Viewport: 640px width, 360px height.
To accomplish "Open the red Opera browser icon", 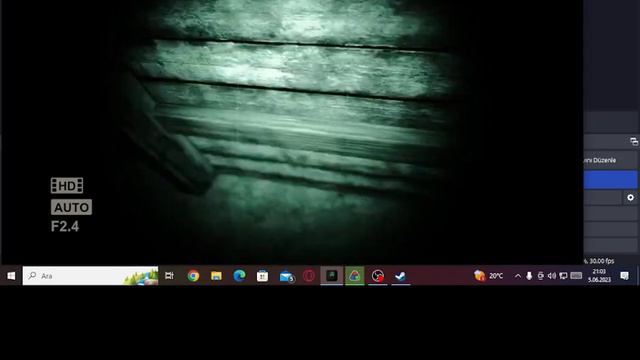I will (309, 276).
